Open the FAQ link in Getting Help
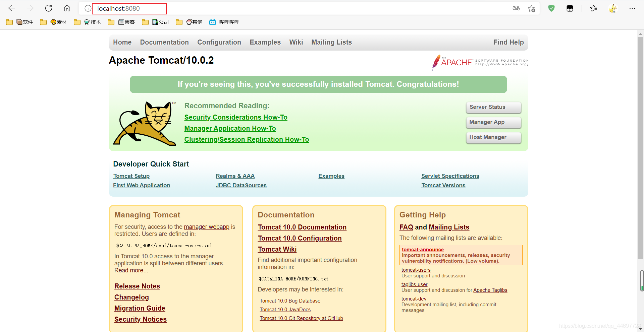Screen dimensions: 644x332 (x=406, y=227)
